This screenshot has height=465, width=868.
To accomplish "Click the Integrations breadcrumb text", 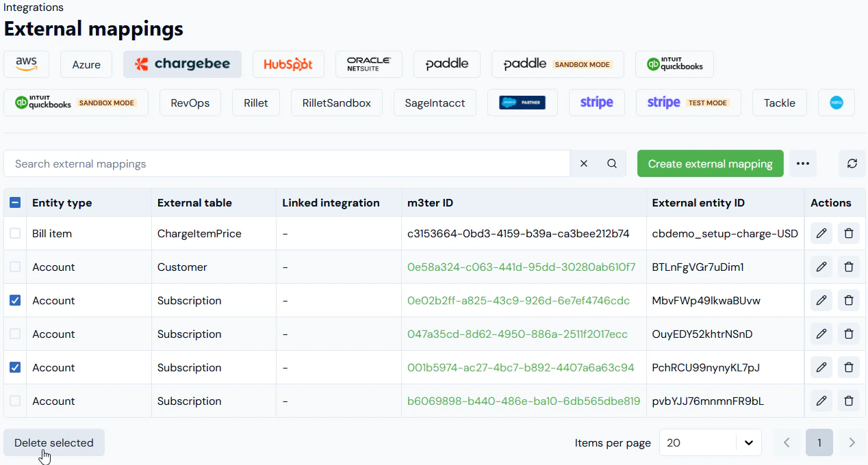I will pos(34,8).
